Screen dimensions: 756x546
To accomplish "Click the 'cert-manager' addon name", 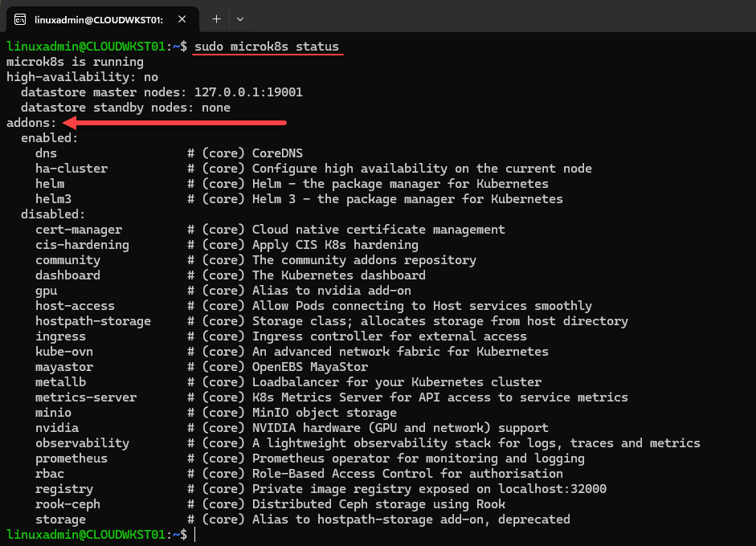I will (79, 230).
